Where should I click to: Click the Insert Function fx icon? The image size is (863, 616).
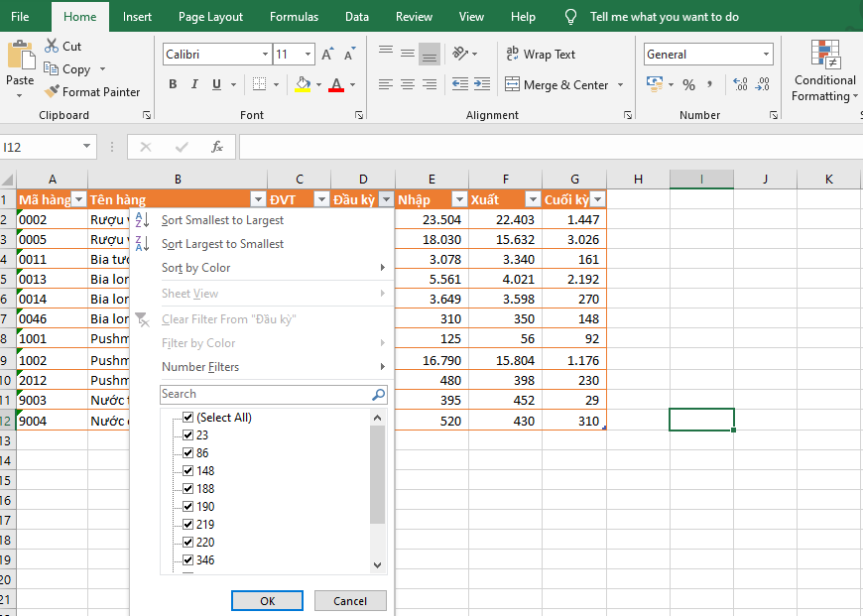[x=216, y=147]
